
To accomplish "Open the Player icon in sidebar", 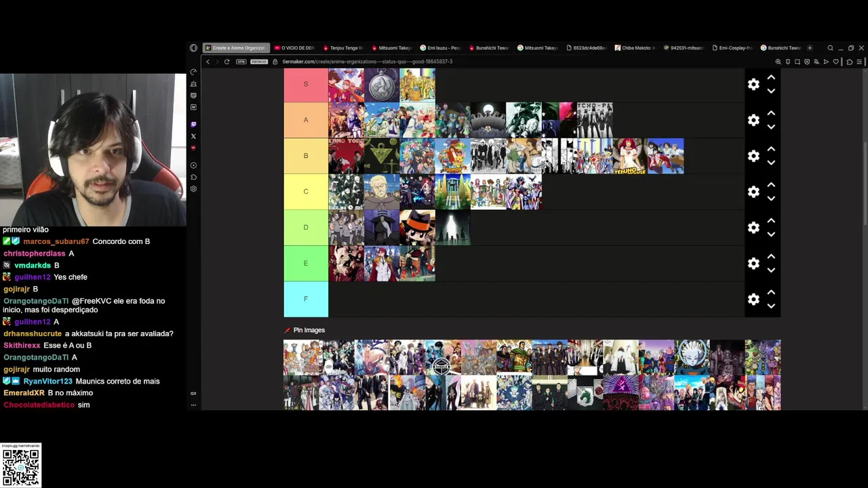I will coord(193,165).
